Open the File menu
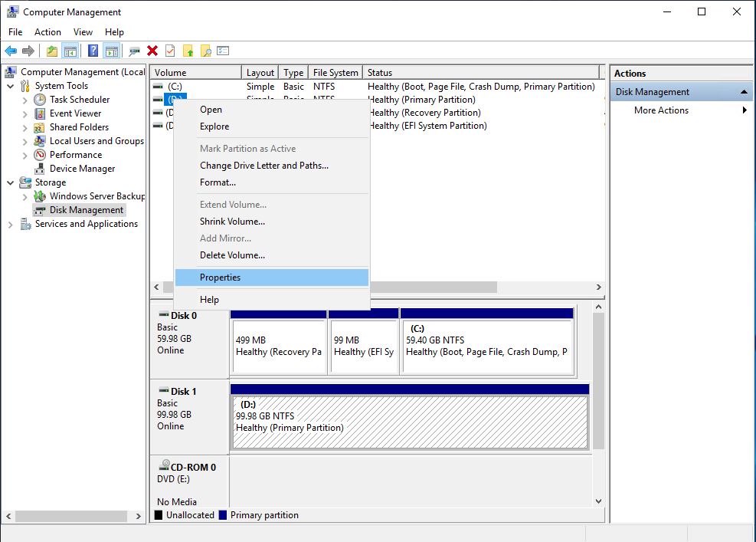The width and height of the screenshot is (756, 542). (15, 32)
